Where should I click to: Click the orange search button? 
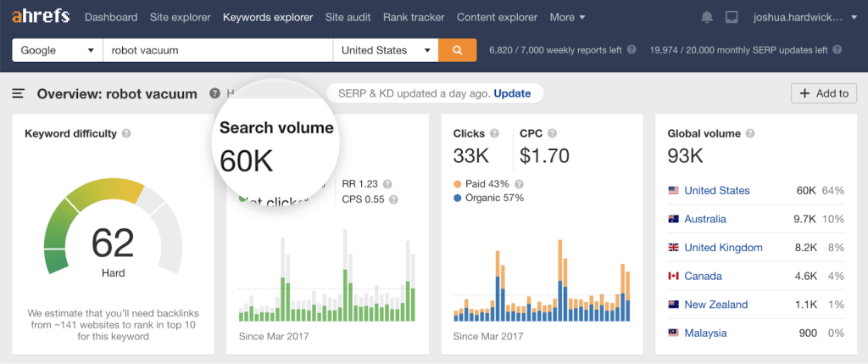click(x=457, y=50)
